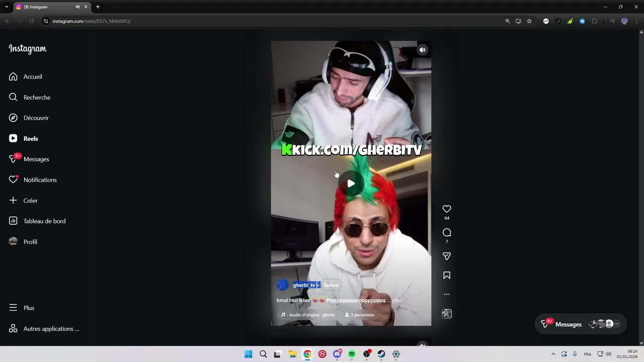Image resolution: width=644 pixels, height=362 pixels.
Task: Play the paused reel video
Action: pos(351,184)
